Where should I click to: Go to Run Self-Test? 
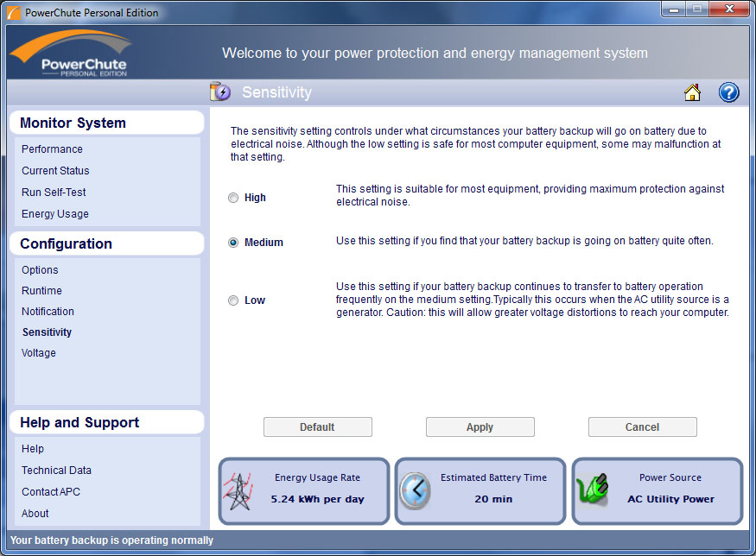(54, 193)
